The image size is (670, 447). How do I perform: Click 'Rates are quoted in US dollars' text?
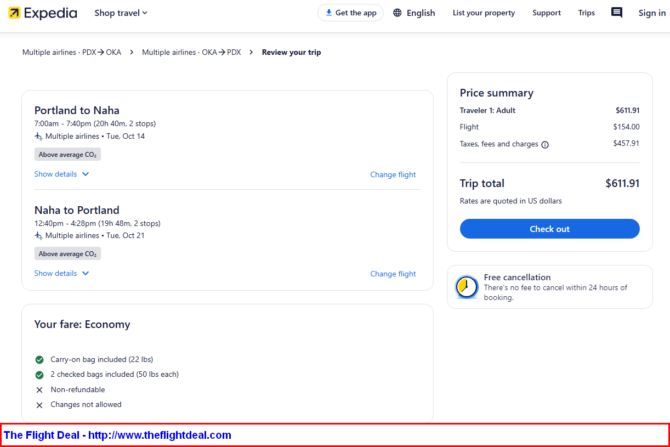pyautogui.click(x=511, y=201)
